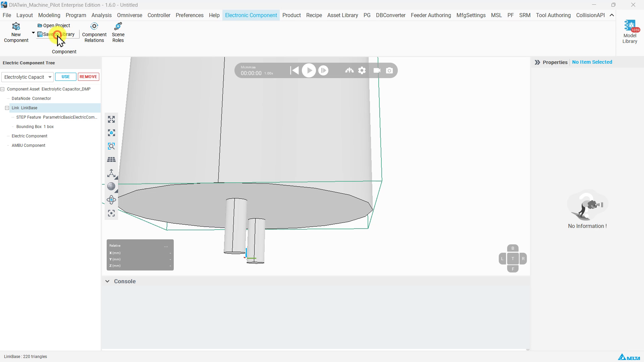644x362 pixels.
Task: Click Open Project in the ribbon
Action: point(54,25)
